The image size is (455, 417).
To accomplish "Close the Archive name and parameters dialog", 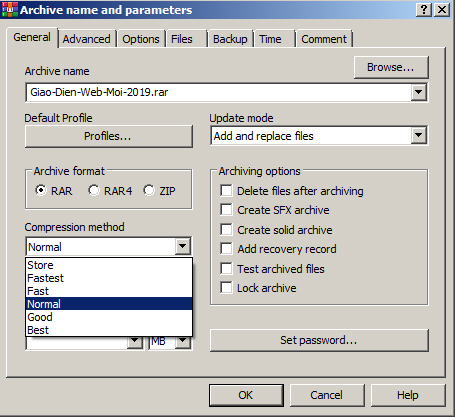I will pos(442,9).
